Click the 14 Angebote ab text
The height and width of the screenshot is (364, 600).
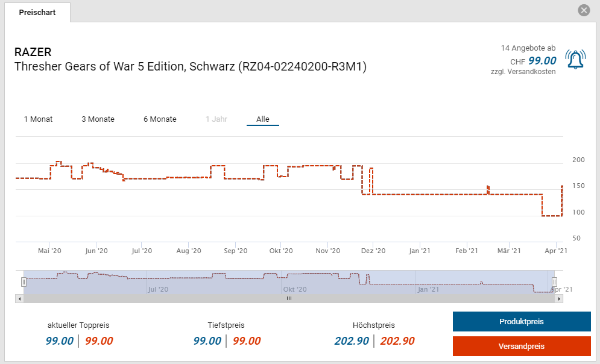point(528,48)
